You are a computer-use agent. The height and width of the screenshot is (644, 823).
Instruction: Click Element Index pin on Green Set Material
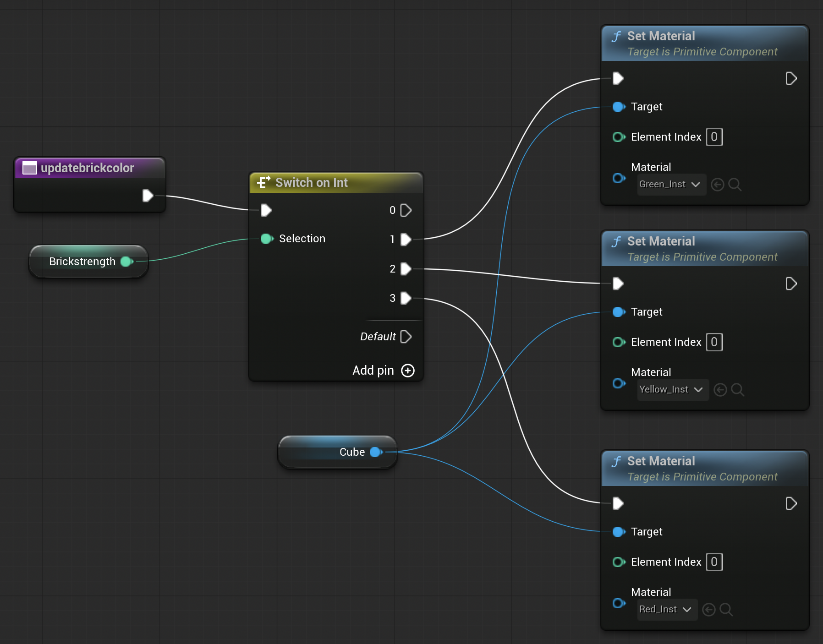coord(619,137)
